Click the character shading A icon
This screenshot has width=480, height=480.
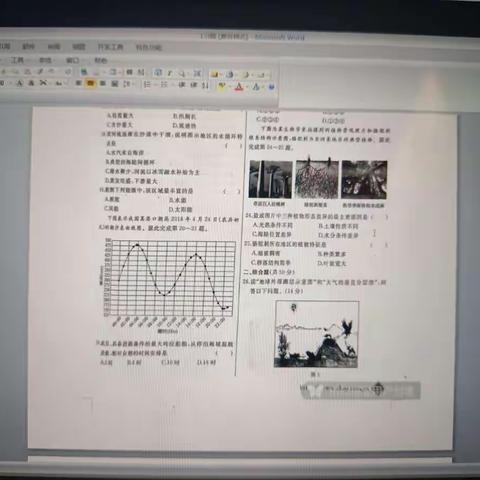click(31, 83)
